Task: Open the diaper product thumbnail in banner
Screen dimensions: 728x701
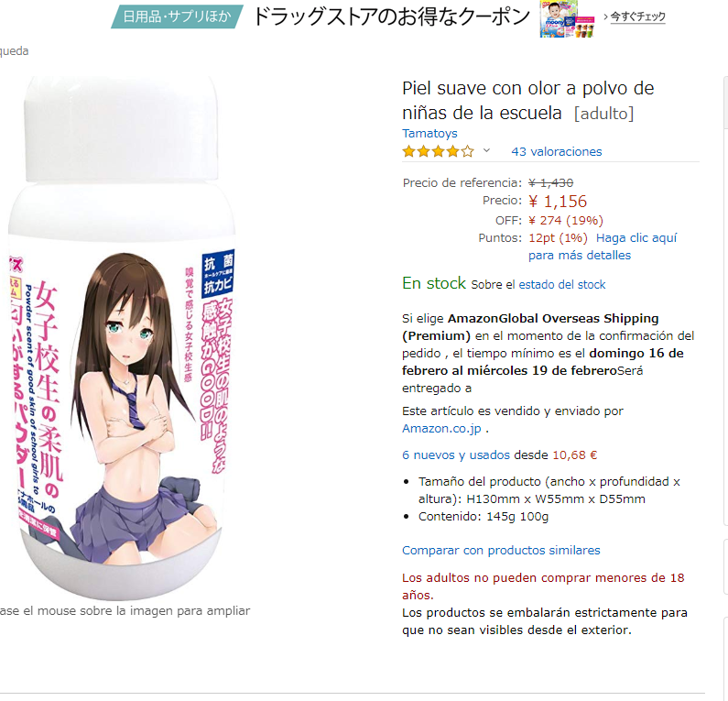Action: pos(567,19)
